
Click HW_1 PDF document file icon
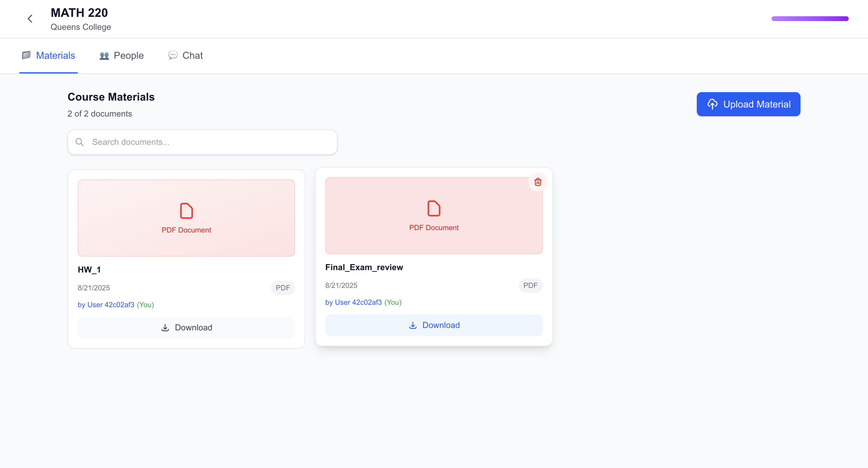186,211
